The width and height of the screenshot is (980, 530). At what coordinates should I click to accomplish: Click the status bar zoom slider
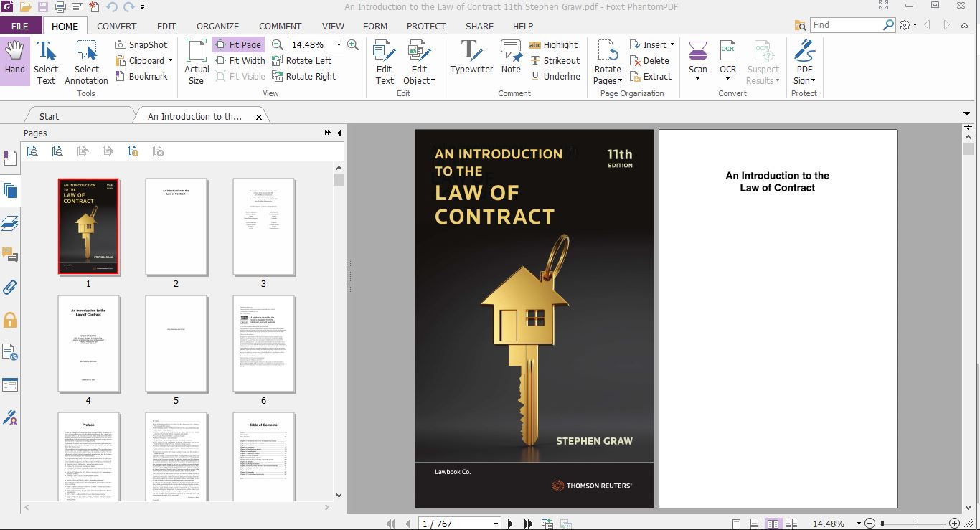(913, 524)
